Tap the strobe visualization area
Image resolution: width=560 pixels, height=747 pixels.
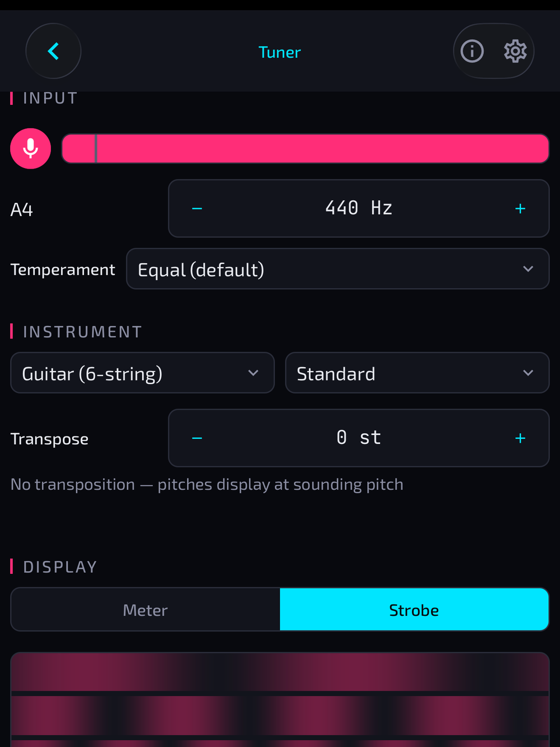click(x=280, y=700)
